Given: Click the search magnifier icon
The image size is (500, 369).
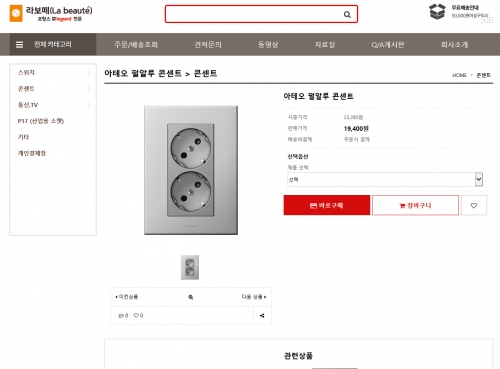Looking at the screenshot, I should coord(347,14).
